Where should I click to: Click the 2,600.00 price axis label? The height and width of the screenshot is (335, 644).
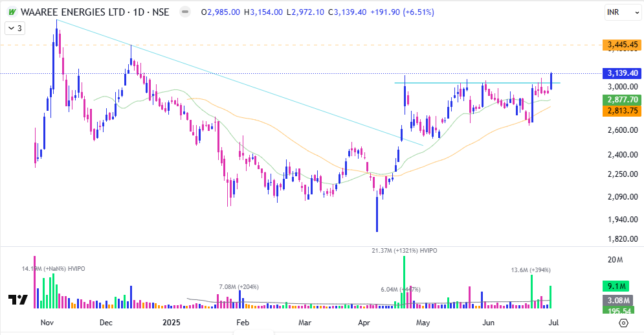tap(622, 130)
